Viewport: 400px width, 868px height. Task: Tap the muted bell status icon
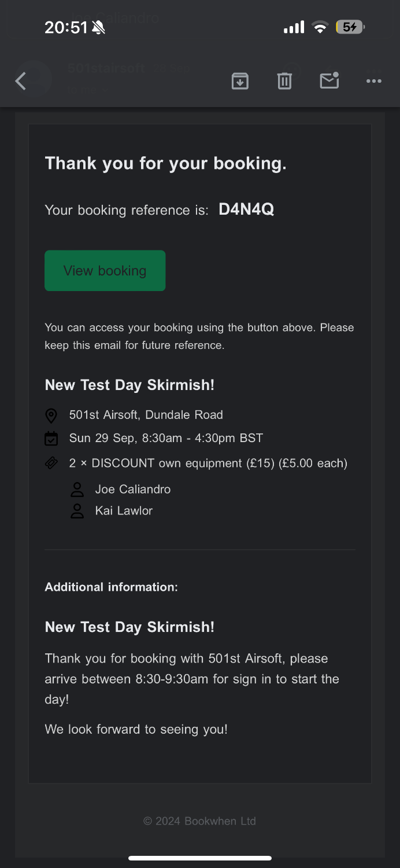click(x=99, y=27)
